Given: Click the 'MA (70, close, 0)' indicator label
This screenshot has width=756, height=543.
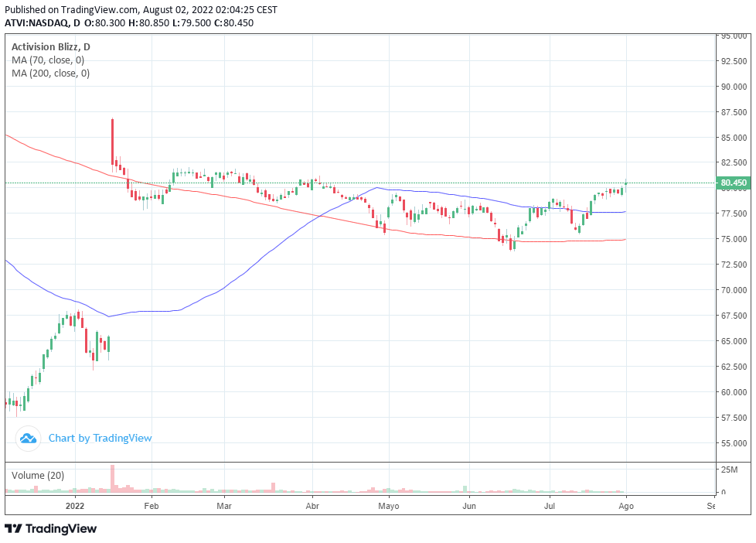Looking at the screenshot, I should pos(48,60).
